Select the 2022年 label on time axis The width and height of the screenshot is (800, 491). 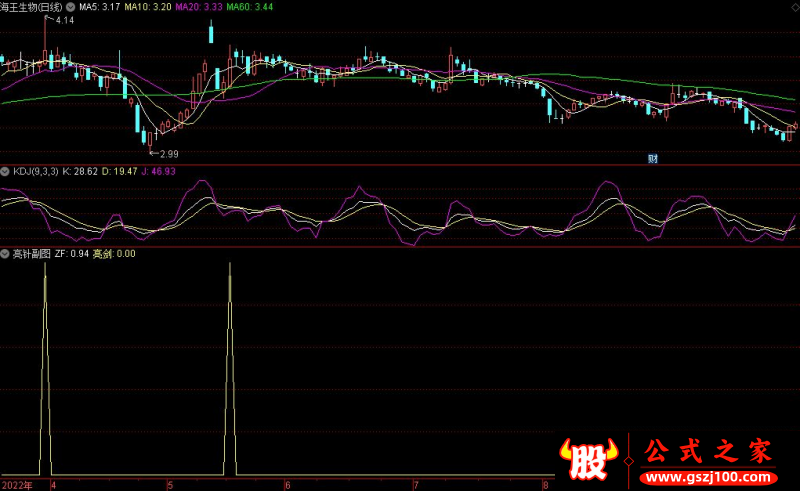click(17, 484)
